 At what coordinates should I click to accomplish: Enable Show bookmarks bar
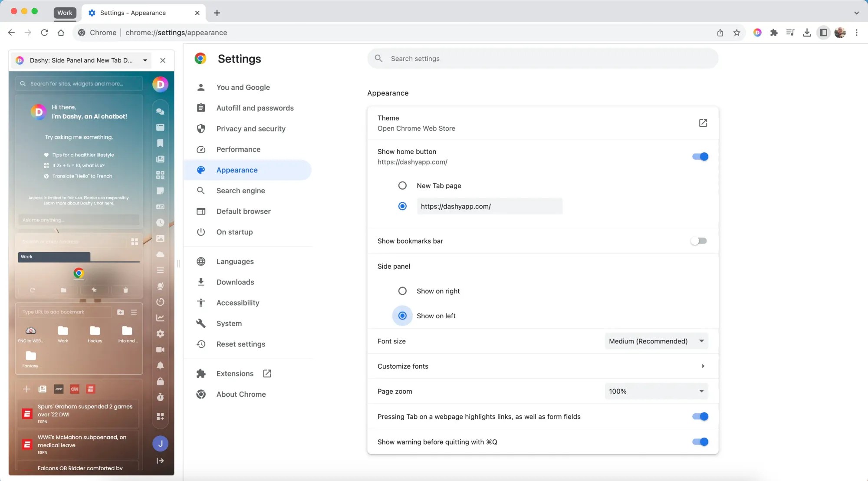point(699,240)
